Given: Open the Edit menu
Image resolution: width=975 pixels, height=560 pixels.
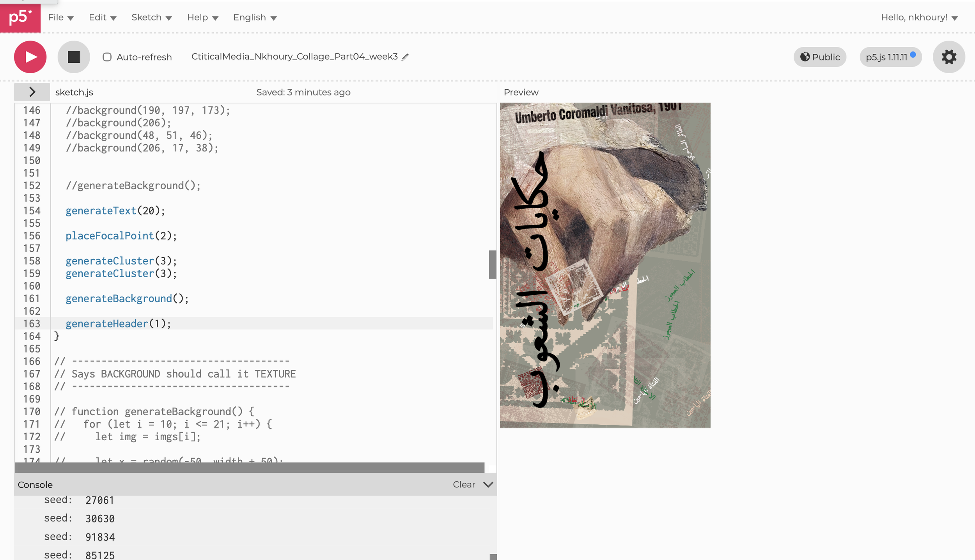Looking at the screenshot, I should click(103, 18).
